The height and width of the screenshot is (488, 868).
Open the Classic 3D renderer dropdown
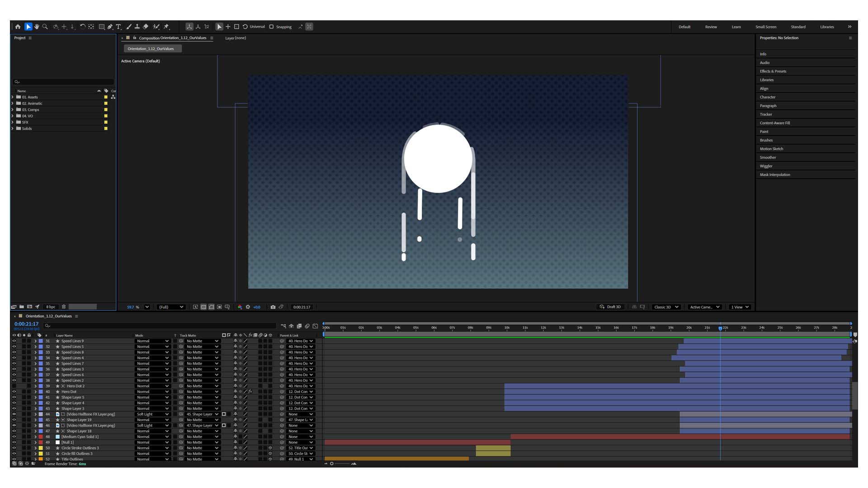coord(666,307)
